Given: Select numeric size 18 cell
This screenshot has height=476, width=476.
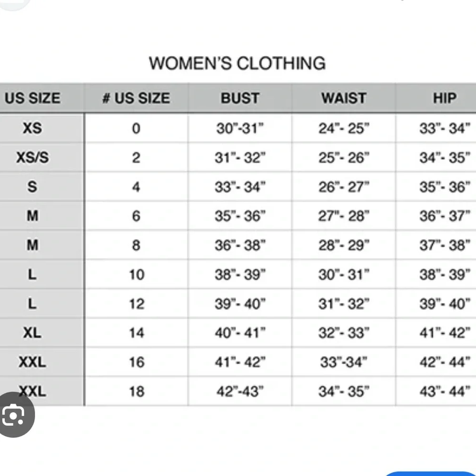Looking at the screenshot, I should 136,391.
